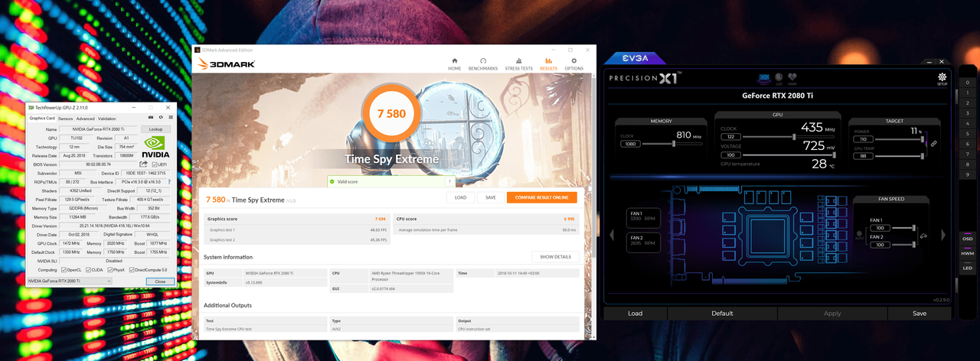This screenshot has height=361, width=980.
Task: Toggle OSD button in Precision X1
Action: [x=968, y=239]
